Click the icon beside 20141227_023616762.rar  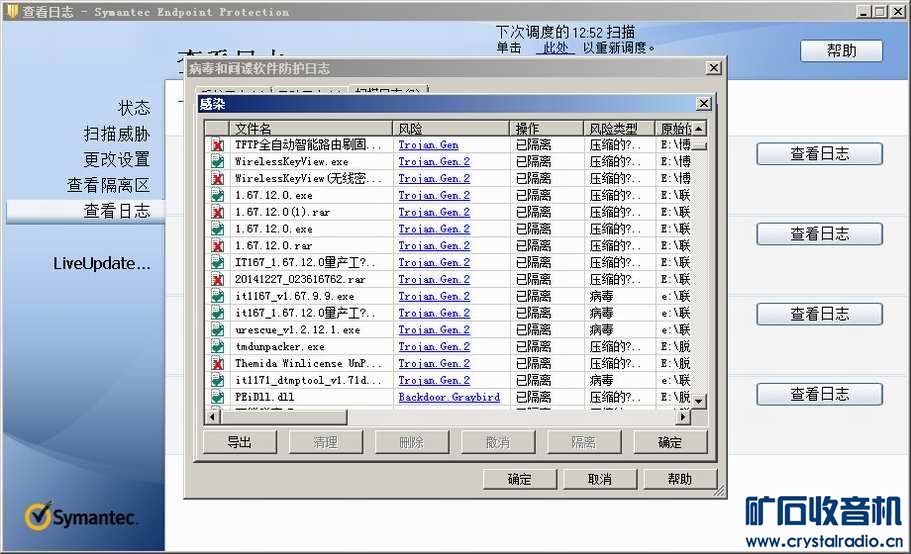pyautogui.click(x=218, y=279)
